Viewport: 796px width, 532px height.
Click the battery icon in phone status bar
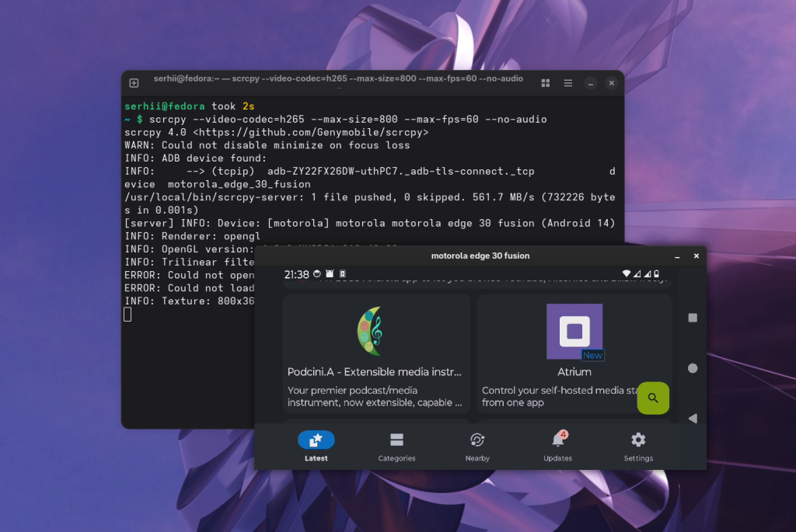(656, 273)
